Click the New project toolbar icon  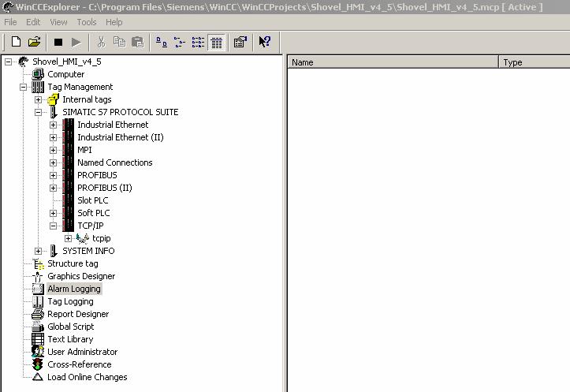click(x=16, y=42)
